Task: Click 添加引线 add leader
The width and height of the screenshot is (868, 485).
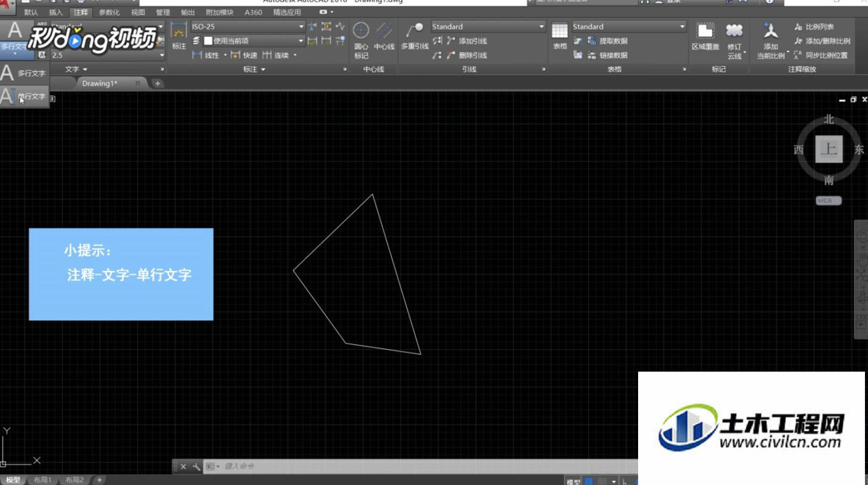Action: pos(466,41)
